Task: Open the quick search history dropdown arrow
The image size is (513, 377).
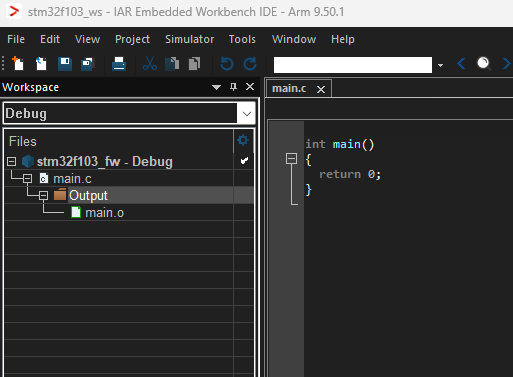Action: coord(440,65)
